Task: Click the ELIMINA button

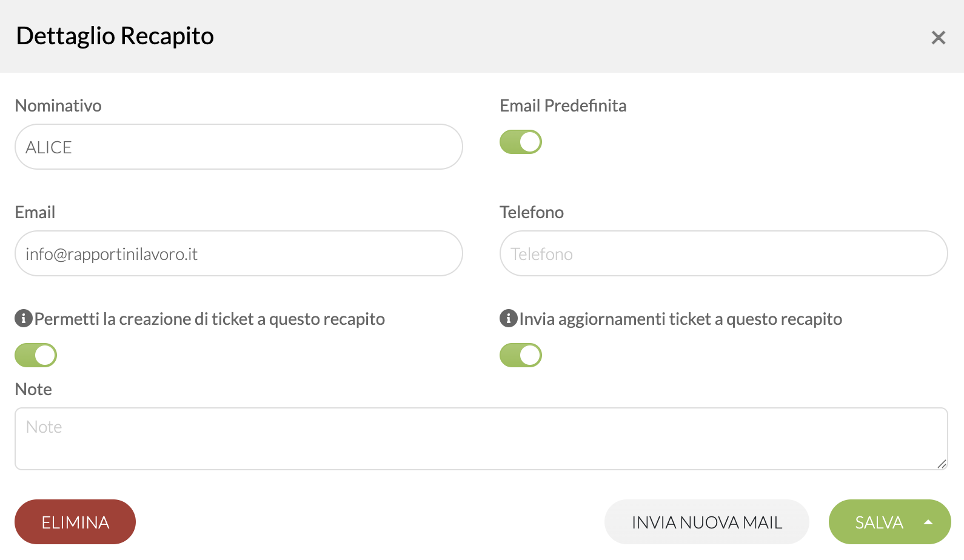Action: tap(75, 522)
